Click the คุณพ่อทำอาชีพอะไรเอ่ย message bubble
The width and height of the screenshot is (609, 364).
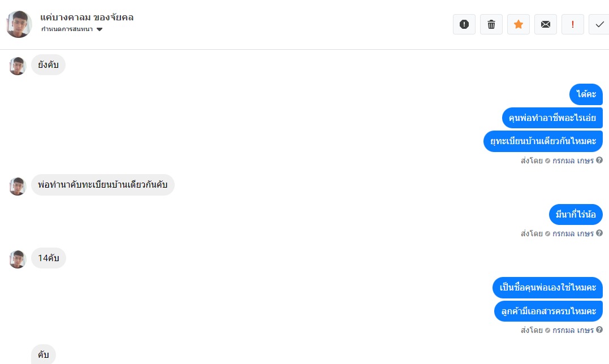tap(552, 118)
